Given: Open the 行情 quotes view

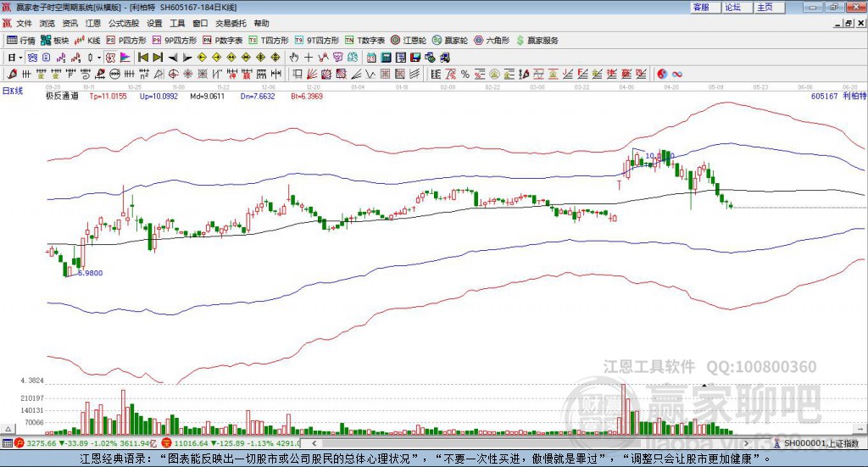Looking at the screenshot, I should point(20,41).
